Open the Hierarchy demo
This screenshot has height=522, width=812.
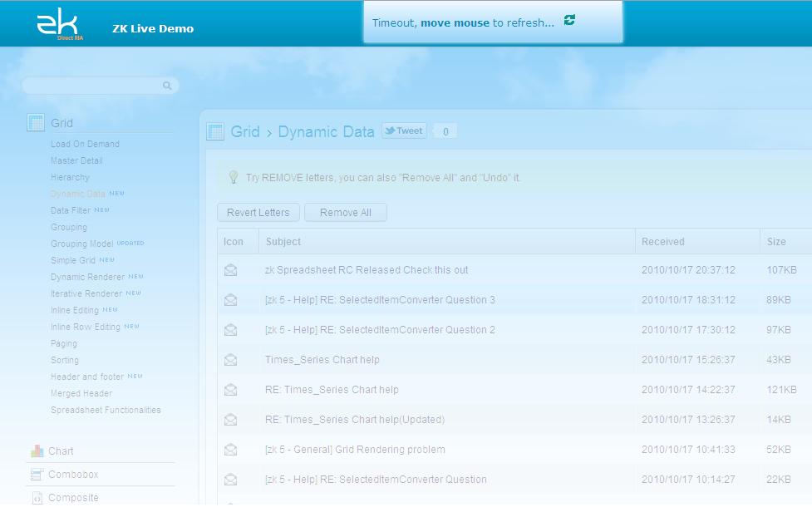point(70,177)
